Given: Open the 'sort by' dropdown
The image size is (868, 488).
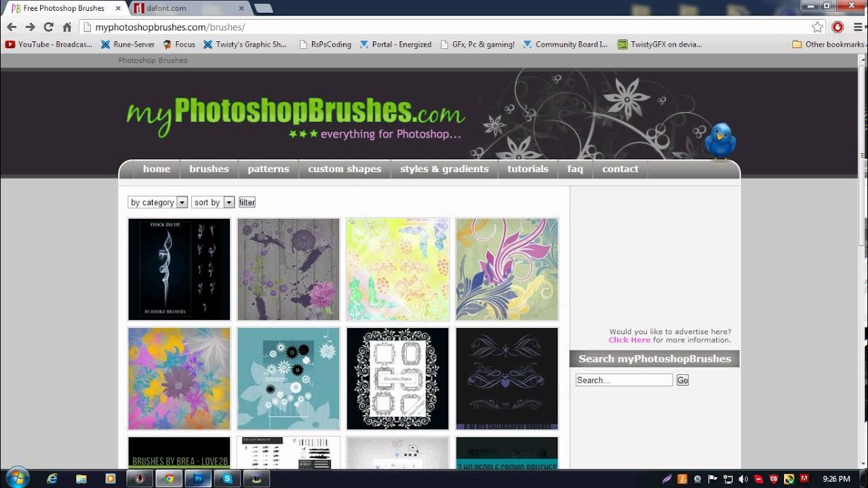Looking at the screenshot, I should pyautogui.click(x=213, y=202).
